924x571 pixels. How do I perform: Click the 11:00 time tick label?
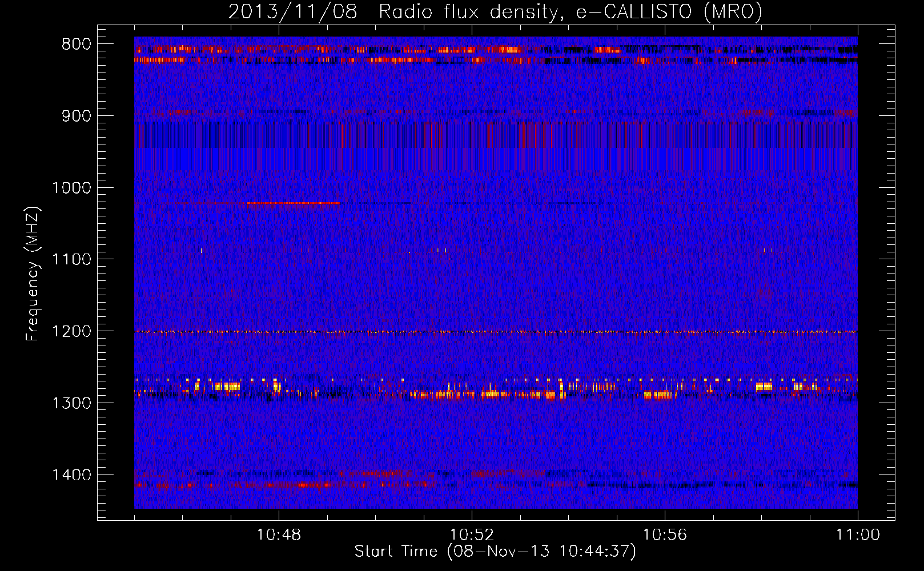pos(858,535)
